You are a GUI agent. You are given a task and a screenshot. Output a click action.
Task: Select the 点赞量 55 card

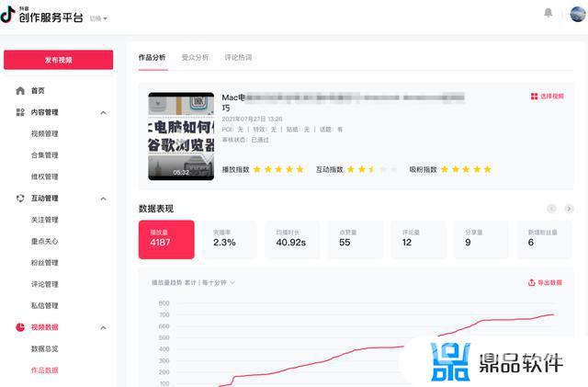pyautogui.click(x=356, y=240)
